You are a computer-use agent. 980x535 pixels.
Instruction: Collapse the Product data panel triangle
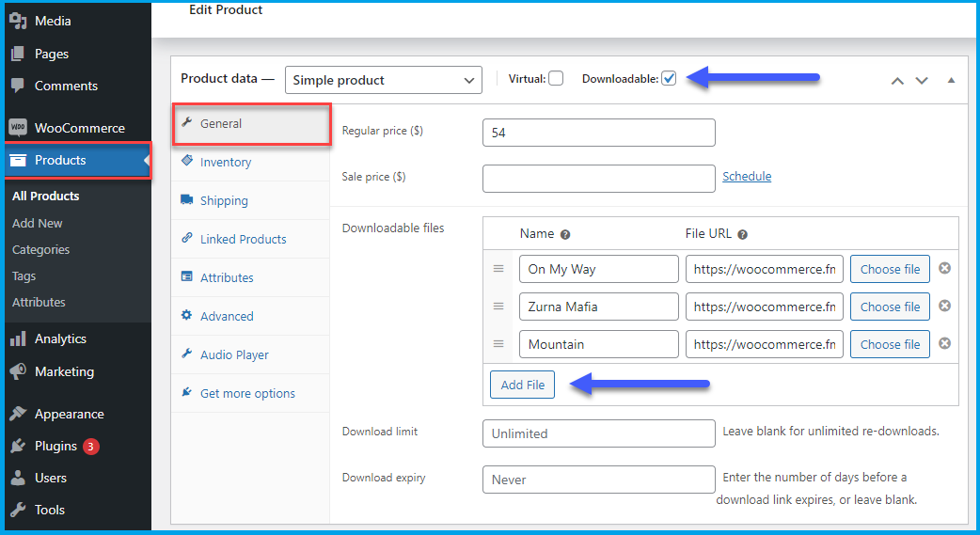(x=951, y=80)
